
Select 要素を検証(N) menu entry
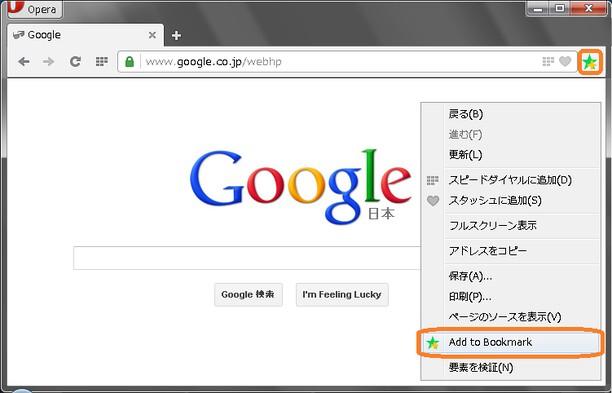click(x=511, y=367)
